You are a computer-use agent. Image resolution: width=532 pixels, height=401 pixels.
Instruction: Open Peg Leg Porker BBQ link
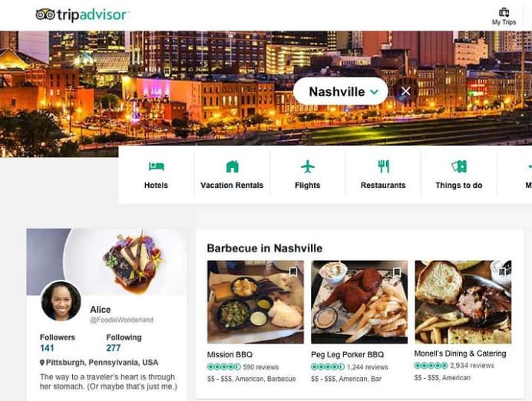pos(348,354)
